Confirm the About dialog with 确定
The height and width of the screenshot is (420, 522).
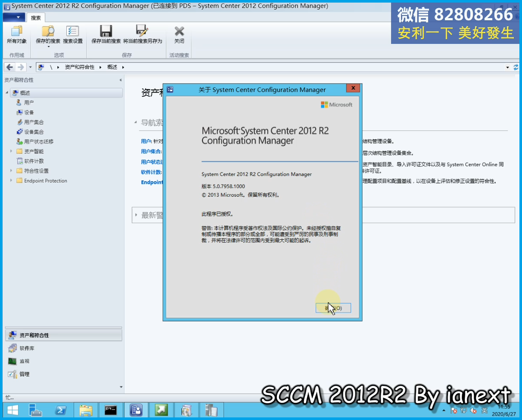pyautogui.click(x=333, y=308)
